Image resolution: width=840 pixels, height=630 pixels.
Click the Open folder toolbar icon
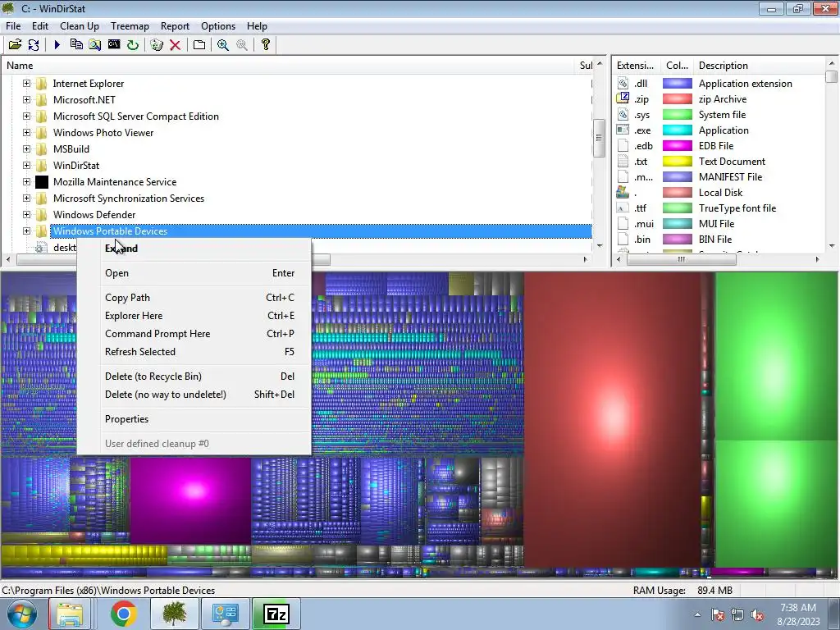(x=15, y=45)
